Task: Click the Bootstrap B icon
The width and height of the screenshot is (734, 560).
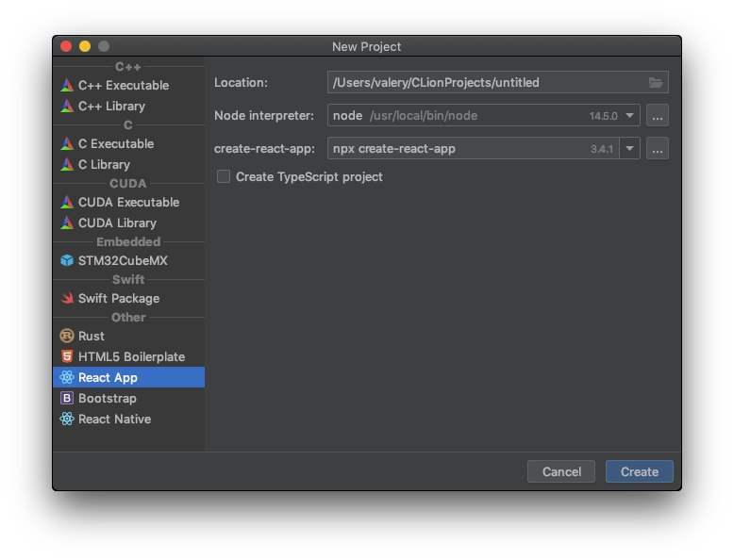Action: [x=67, y=398]
